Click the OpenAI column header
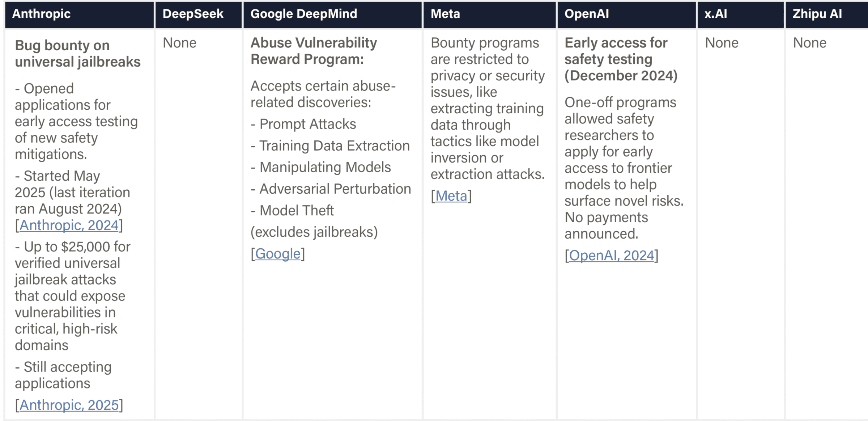The width and height of the screenshot is (868, 421). coord(587,14)
